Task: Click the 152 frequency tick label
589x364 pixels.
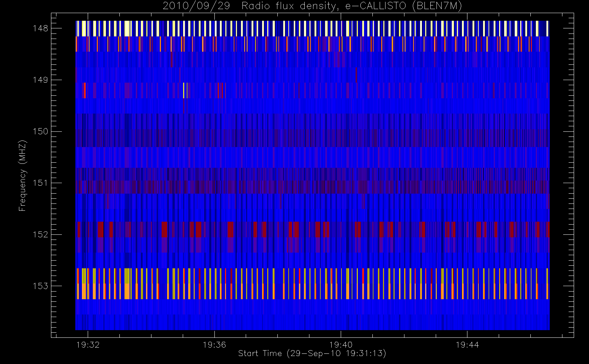Action: click(40, 234)
